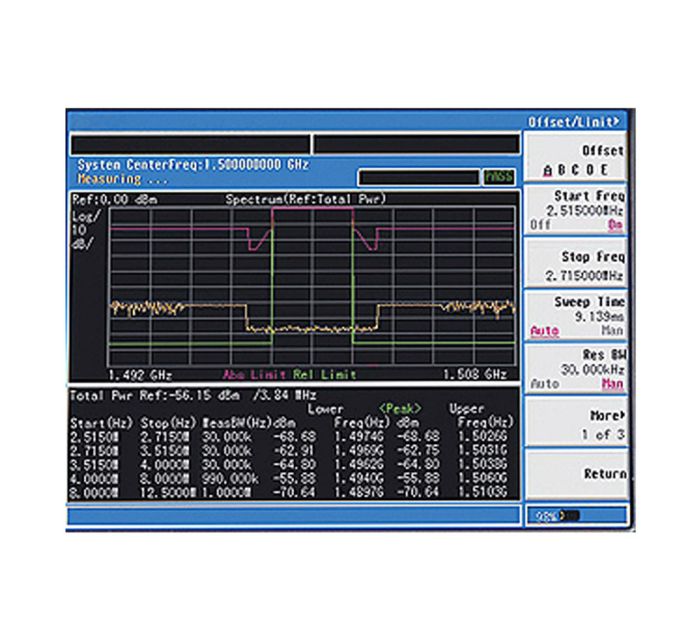Open the Offset/Limit menu header
Image resolution: width=700 pixels, height=640 pixels.
click(574, 121)
